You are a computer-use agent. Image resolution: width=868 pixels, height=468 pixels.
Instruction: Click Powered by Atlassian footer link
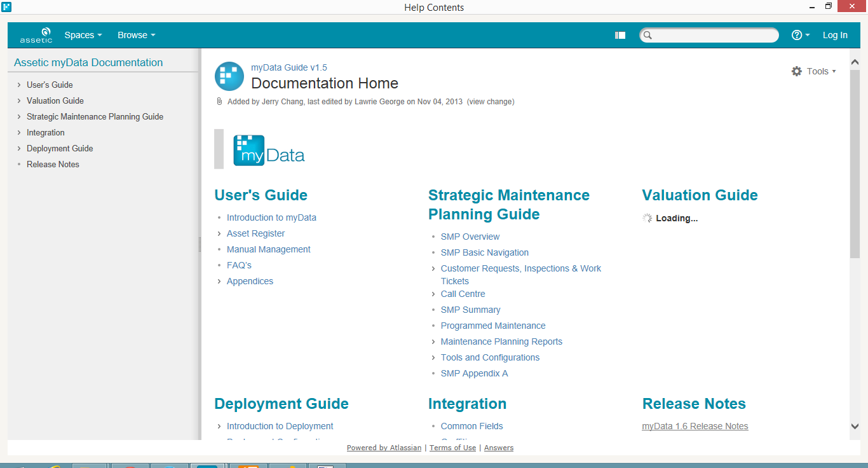click(x=384, y=448)
